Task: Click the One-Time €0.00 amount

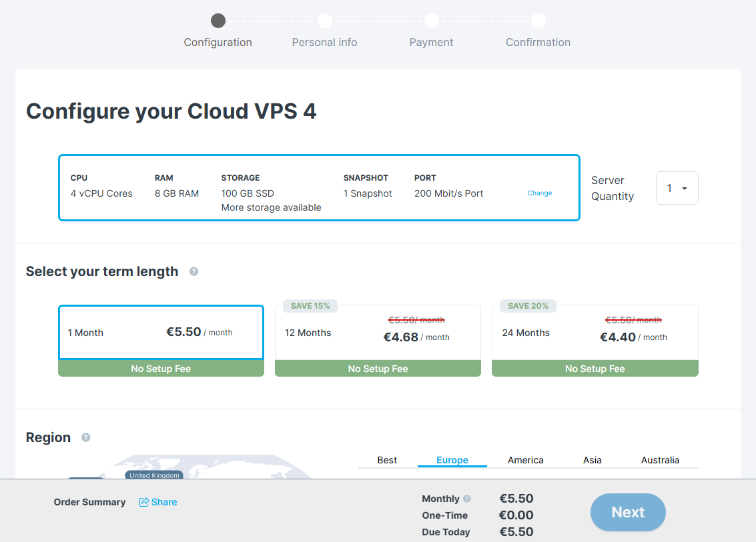Action: [516, 515]
